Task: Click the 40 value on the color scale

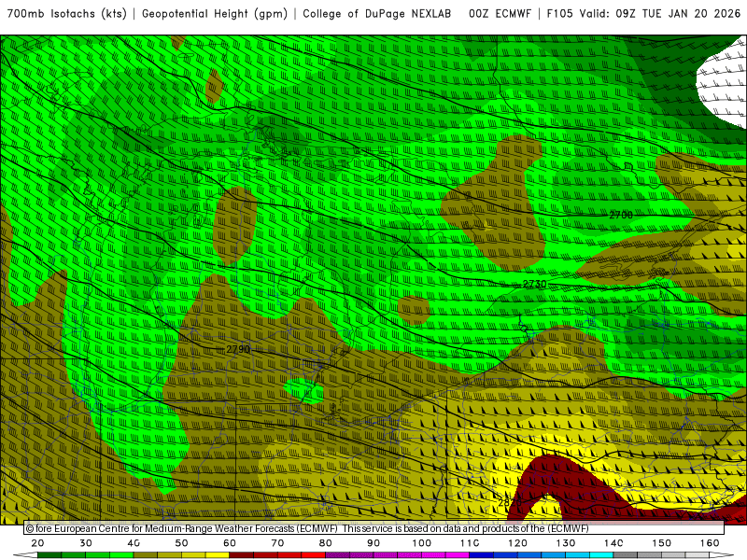Action: tap(134, 543)
